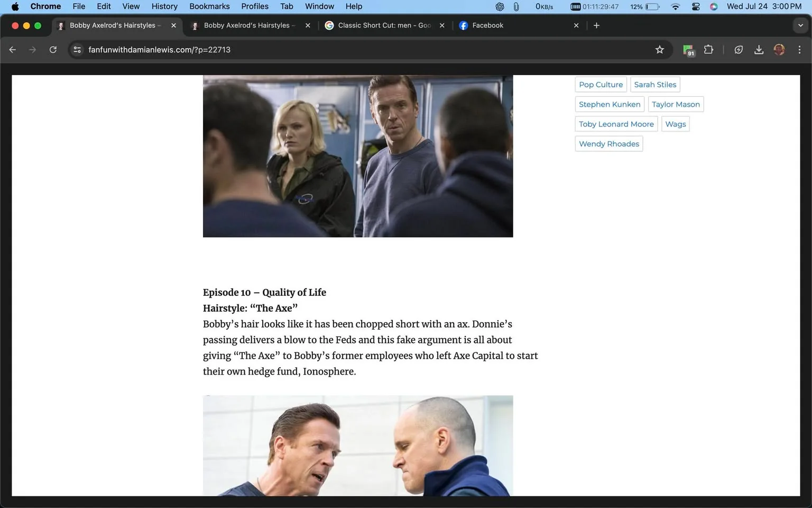Open the Pop Culture tag link
The image size is (812, 508).
[601, 85]
